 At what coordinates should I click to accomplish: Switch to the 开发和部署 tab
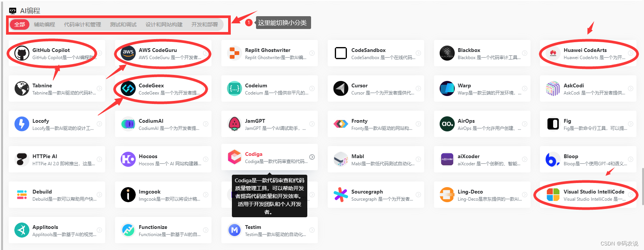coord(205,24)
